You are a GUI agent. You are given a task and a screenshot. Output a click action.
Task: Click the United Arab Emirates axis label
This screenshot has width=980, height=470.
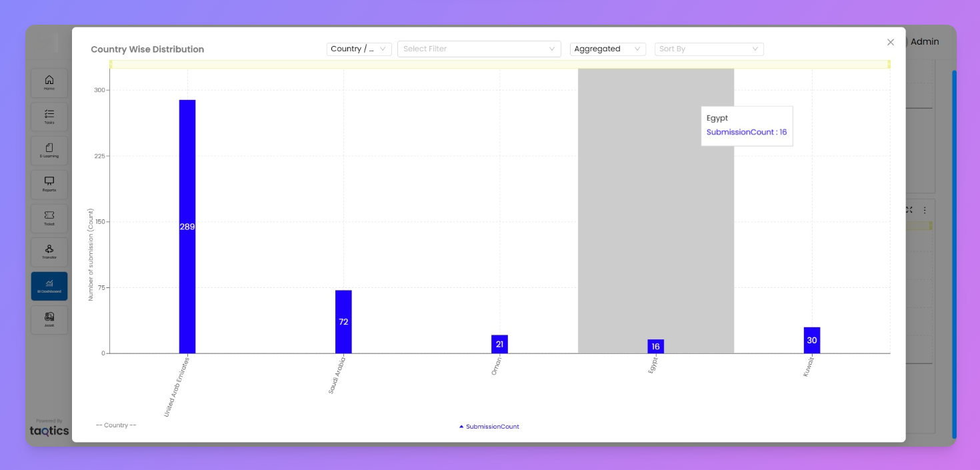177,387
